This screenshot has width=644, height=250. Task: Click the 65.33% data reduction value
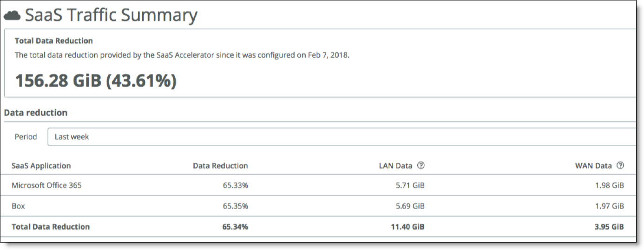coord(235,185)
